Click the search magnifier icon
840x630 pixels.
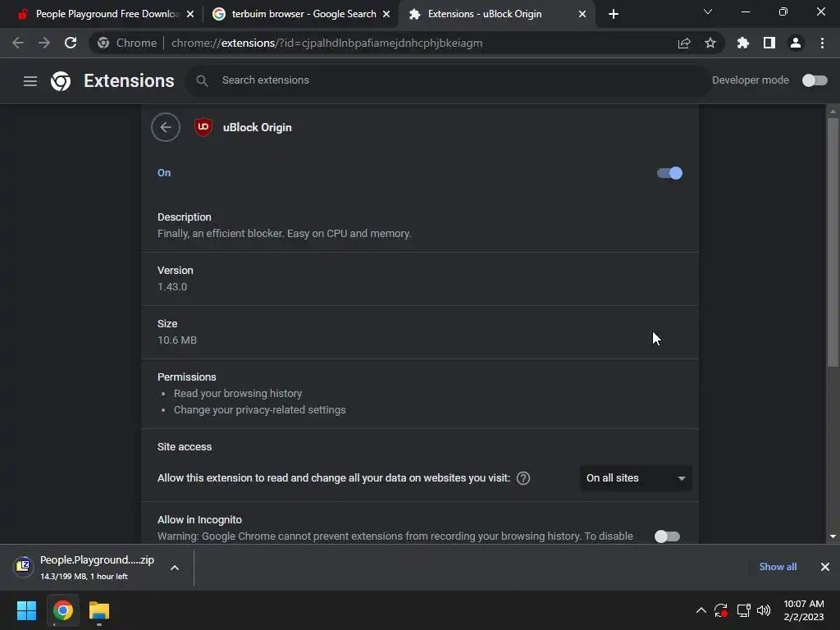pyautogui.click(x=202, y=80)
